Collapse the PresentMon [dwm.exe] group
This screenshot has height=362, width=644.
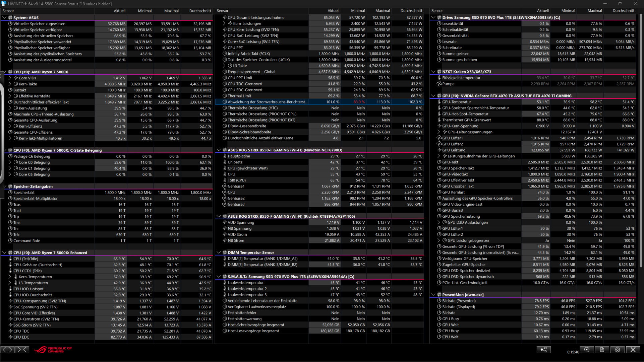click(433, 295)
